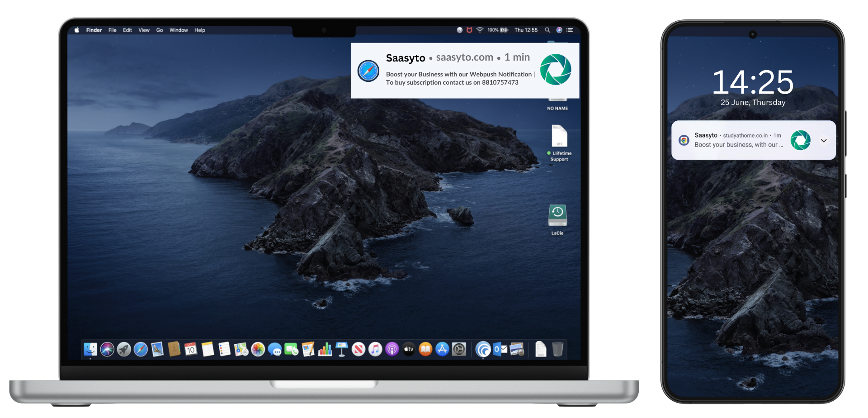
Task: Open the Go menu
Action: coord(160,30)
